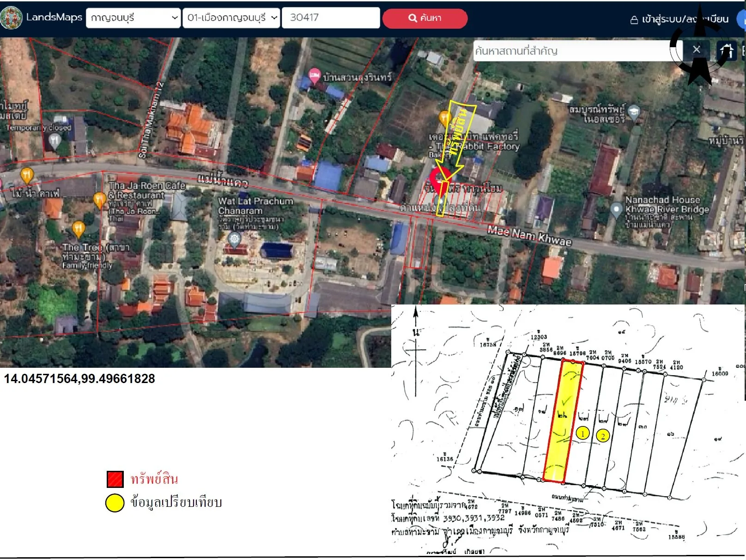
Task: Click the red ค้นหา search button
Action: point(425,18)
